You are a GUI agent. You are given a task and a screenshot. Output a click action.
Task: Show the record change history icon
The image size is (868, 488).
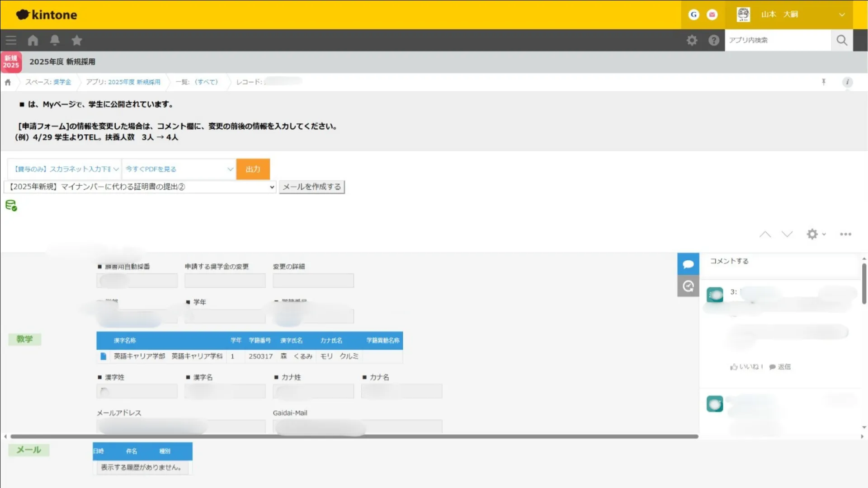pyautogui.click(x=688, y=286)
